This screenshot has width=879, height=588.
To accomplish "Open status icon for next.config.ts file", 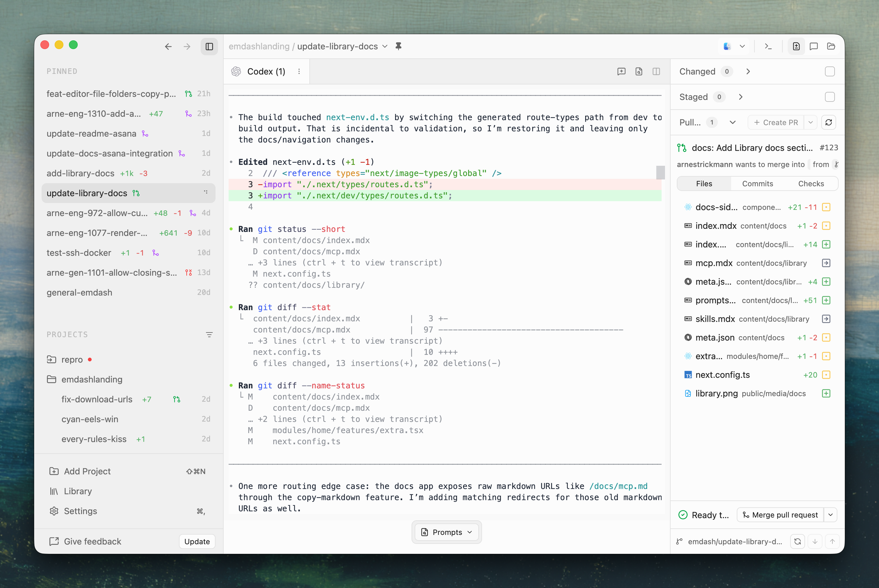I will (826, 375).
